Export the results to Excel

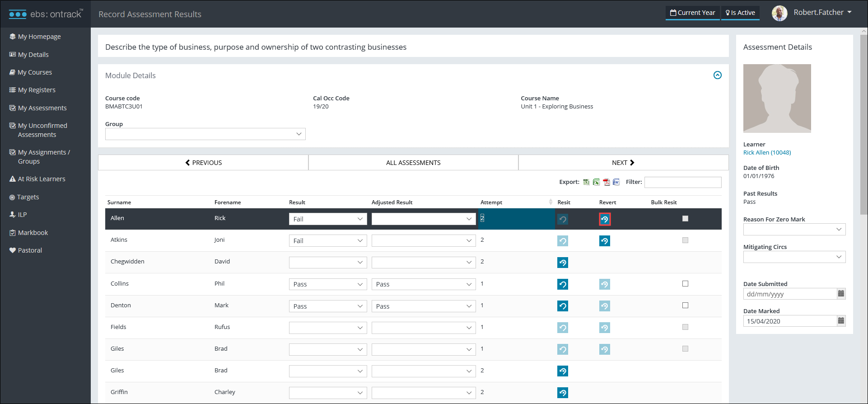596,182
